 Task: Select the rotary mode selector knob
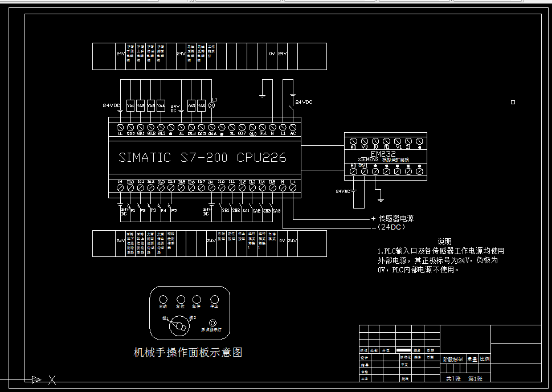tap(179, 326)
